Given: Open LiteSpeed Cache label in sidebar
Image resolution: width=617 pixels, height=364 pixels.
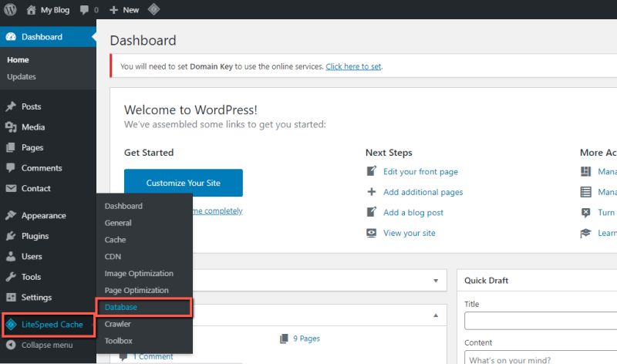Looking at the screenshot, I should [52, 325].
